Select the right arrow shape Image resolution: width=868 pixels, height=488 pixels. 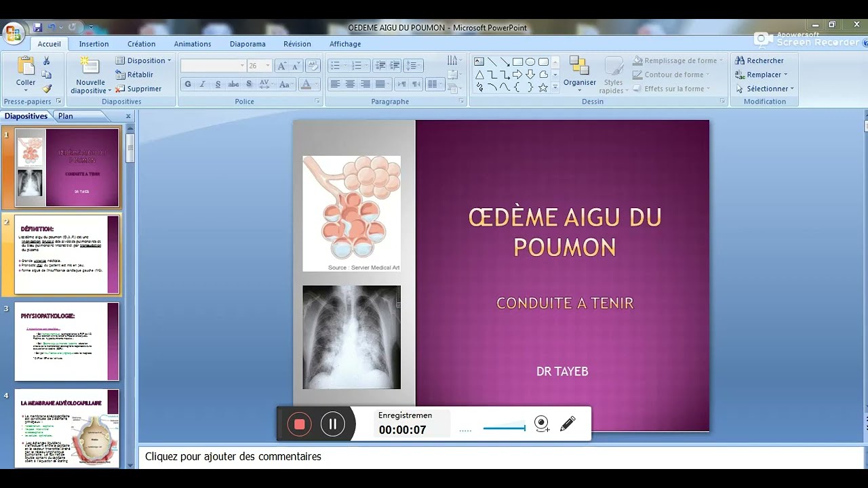tap(517, 75)
